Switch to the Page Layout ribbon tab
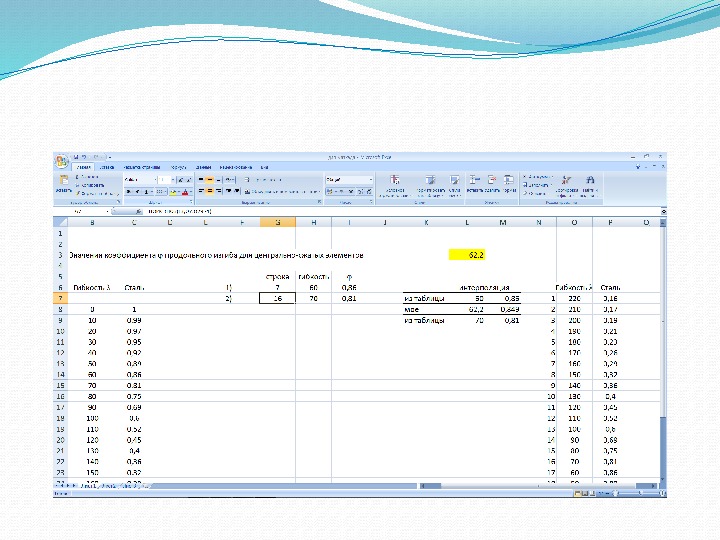The image size is (720, 540). click(141, 167)
